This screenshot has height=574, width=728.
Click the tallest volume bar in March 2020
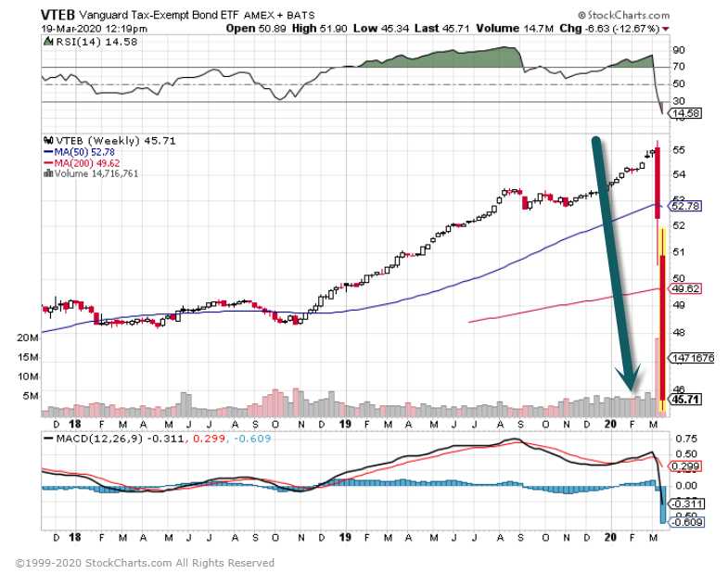coord(657,376)
